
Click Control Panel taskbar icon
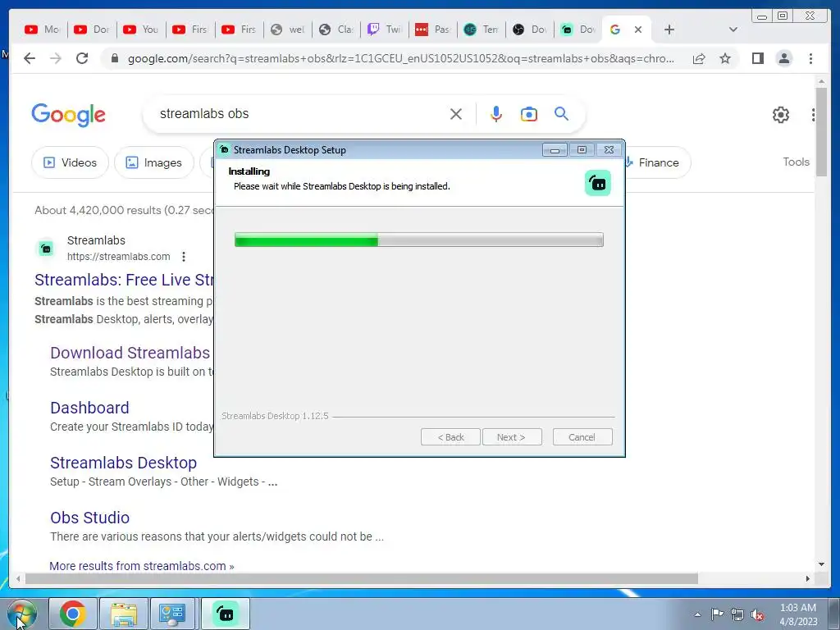(172, 614)
